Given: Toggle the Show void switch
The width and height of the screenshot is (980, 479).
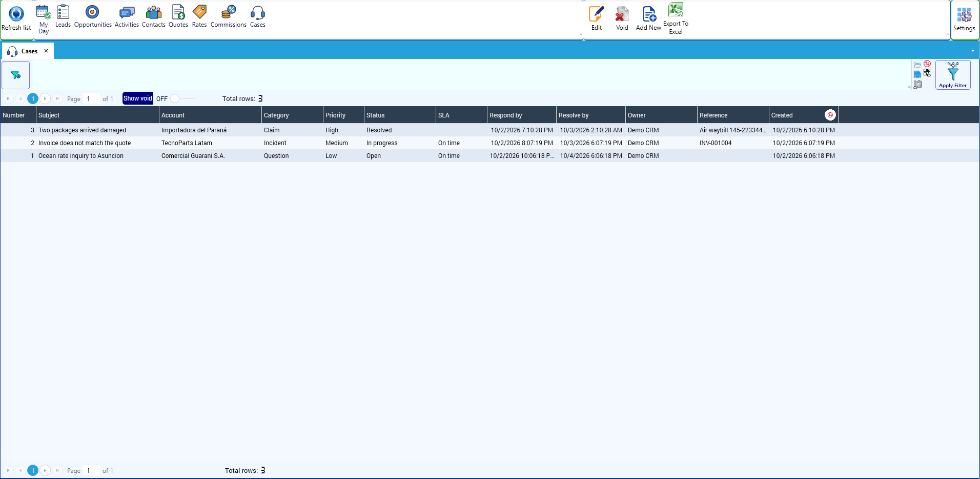Looking at the screenshot, I should pyautogui.click(x=182, y=98).
